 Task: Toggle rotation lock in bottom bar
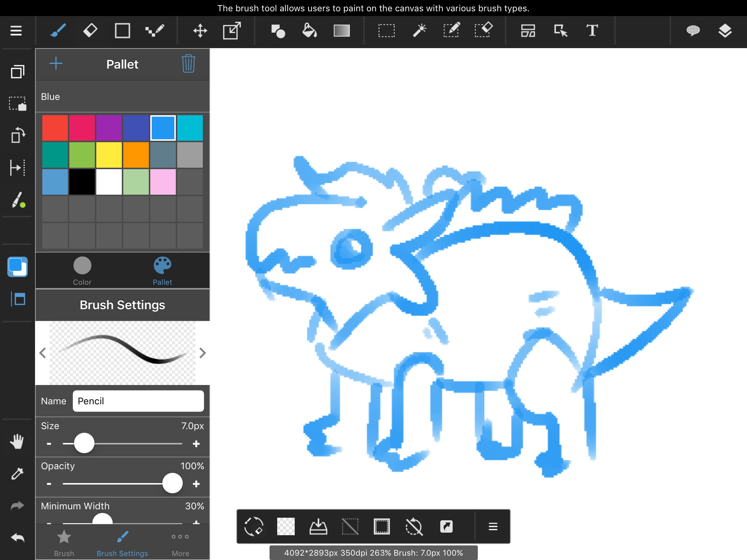(x=414, y=526)
